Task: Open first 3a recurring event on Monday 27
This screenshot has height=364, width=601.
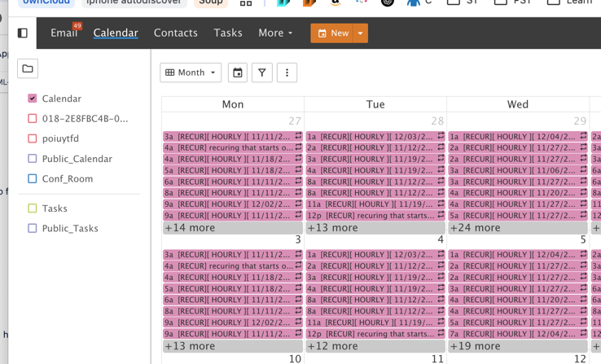Action: click(232, 137)
